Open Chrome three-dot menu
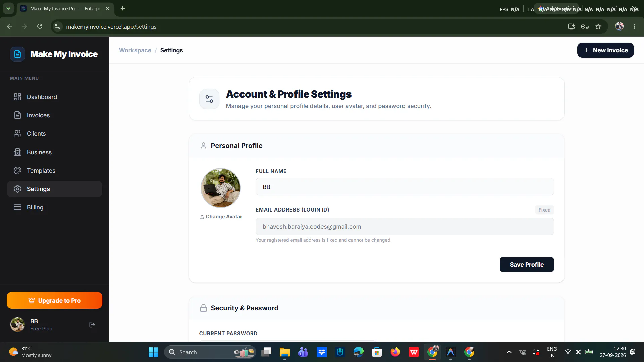644x362 pixels. [634, 26]
